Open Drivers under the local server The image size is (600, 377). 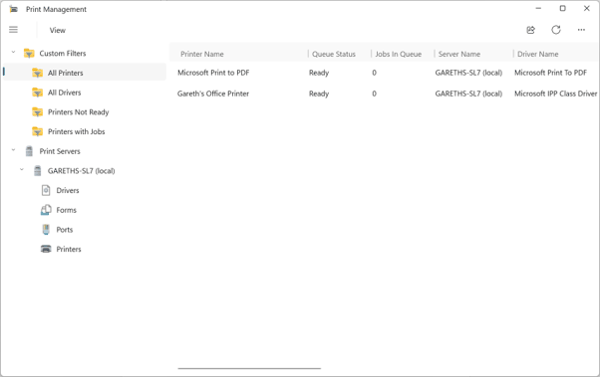(x=68, y=190)
